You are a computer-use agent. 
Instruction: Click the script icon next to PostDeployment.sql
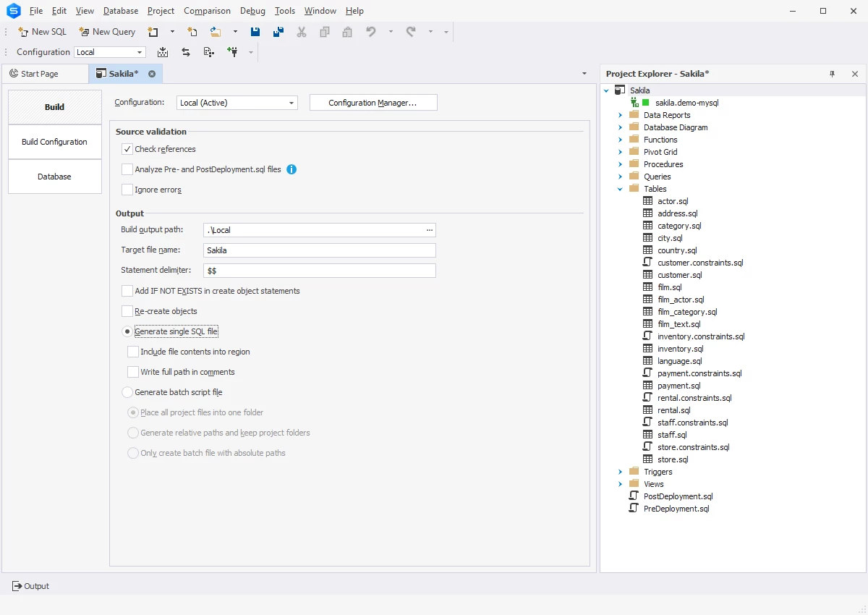pyautogui.click(x=634, y=496)
